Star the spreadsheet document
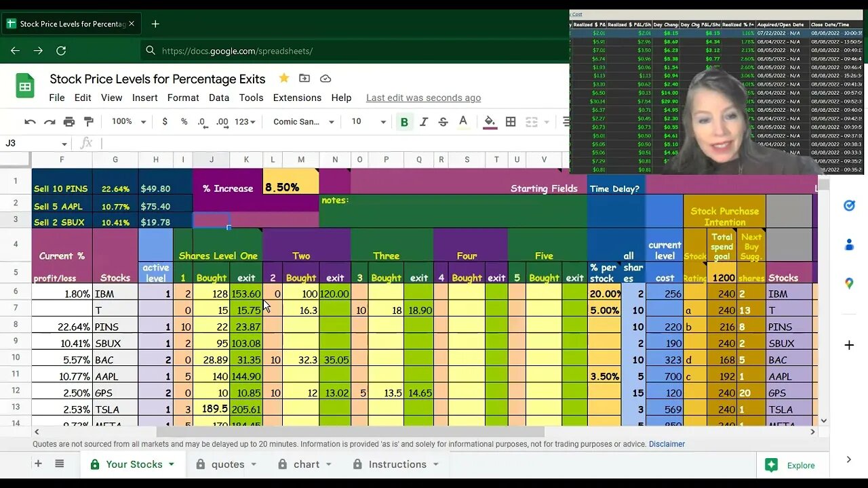Viewport: 868px width, 488px height. tap(283, 79)
